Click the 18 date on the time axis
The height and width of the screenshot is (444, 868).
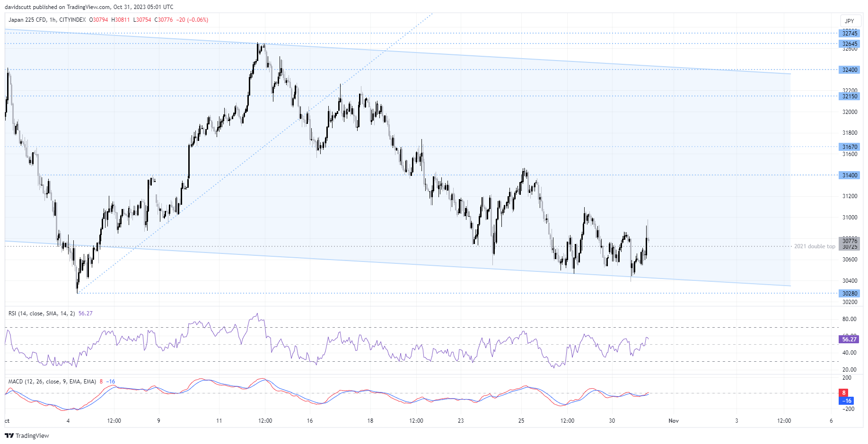click(370, 421)
